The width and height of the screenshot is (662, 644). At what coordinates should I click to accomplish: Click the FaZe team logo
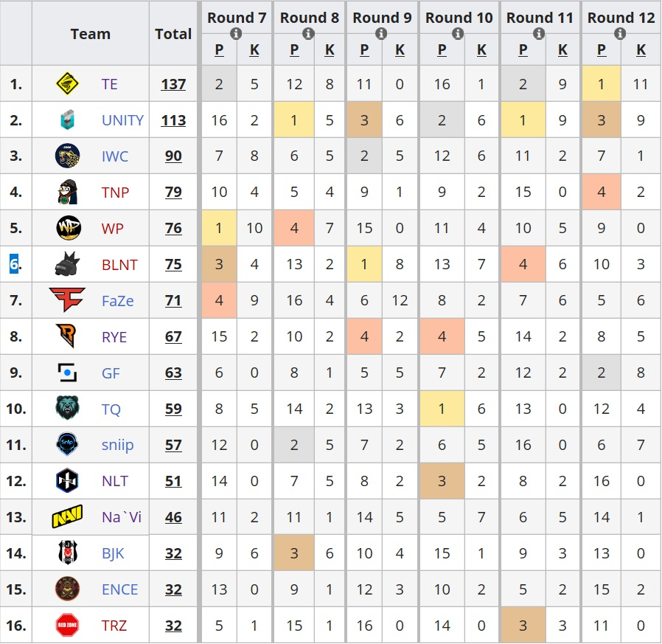(67, 300)
